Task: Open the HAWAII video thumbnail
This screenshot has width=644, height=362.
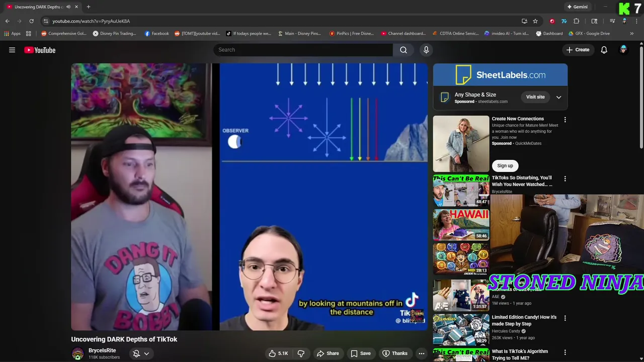Action: point(461,225)
